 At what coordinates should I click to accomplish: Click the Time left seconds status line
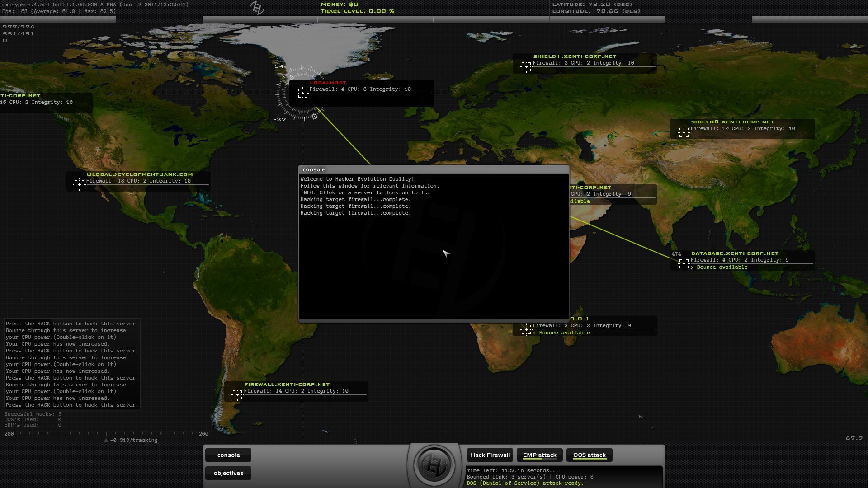pos(513,470)
